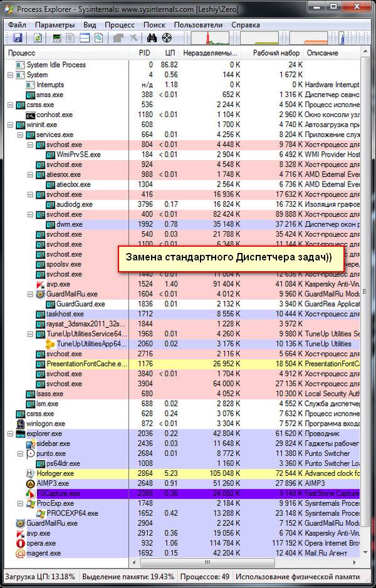
Task: Click the Save toolbar icon
Action: click(x=18, y=38)
